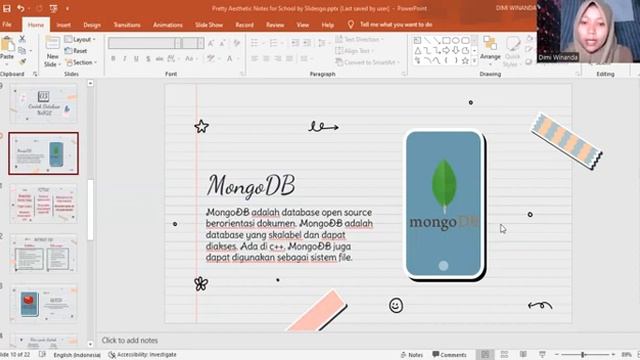
Task: Open the Text Direction dropdown
Action: click(x=360, y=39)
